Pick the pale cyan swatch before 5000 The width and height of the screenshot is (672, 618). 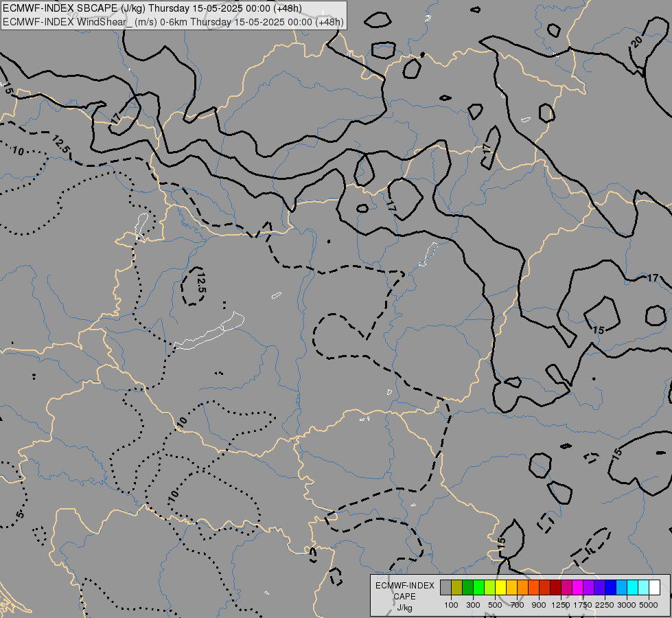pyautogui.click(x=643, y=587)
